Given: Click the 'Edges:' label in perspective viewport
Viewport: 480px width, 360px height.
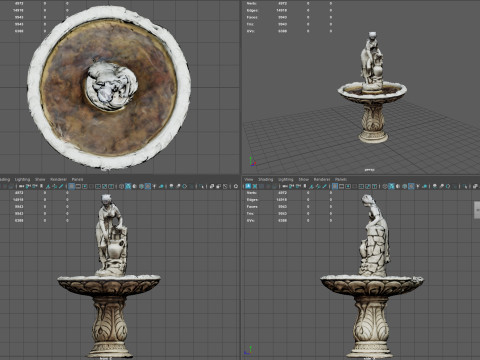Looking at the screenshot, I should point(252,10).
